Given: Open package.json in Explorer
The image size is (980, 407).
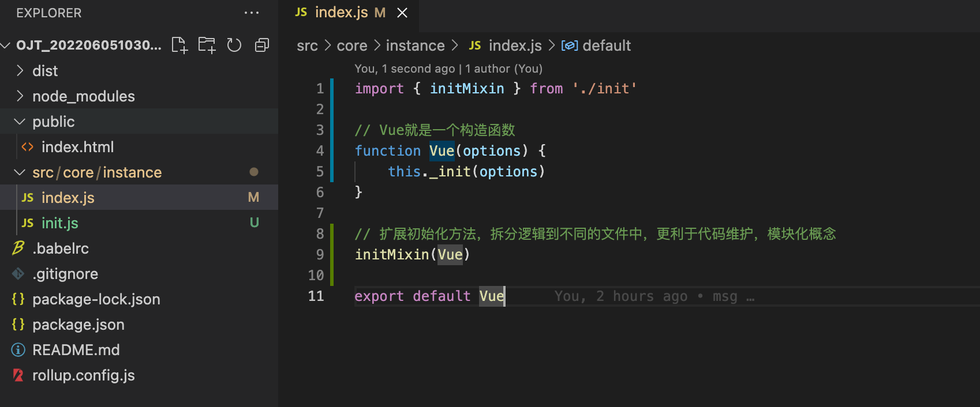Looking at the screenshot, I should tap(78, 325).
